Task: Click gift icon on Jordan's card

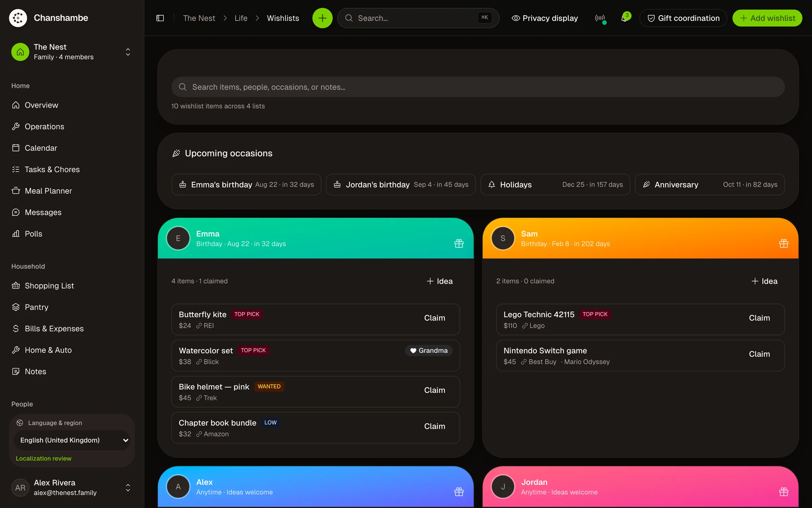Action: (x=784, y=492)
